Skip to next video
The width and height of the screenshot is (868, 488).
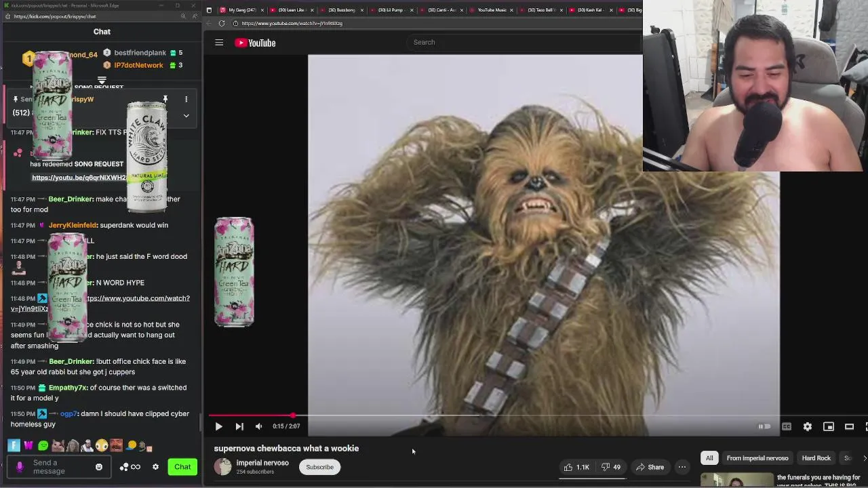[239, 426]
